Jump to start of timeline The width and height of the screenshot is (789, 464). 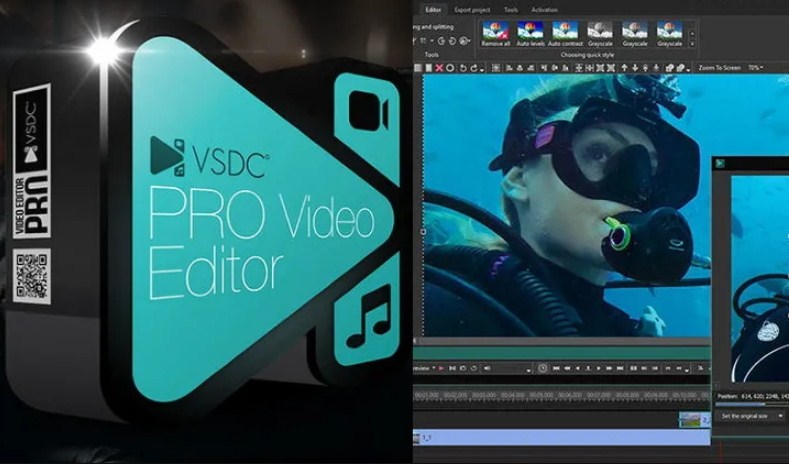556,368
